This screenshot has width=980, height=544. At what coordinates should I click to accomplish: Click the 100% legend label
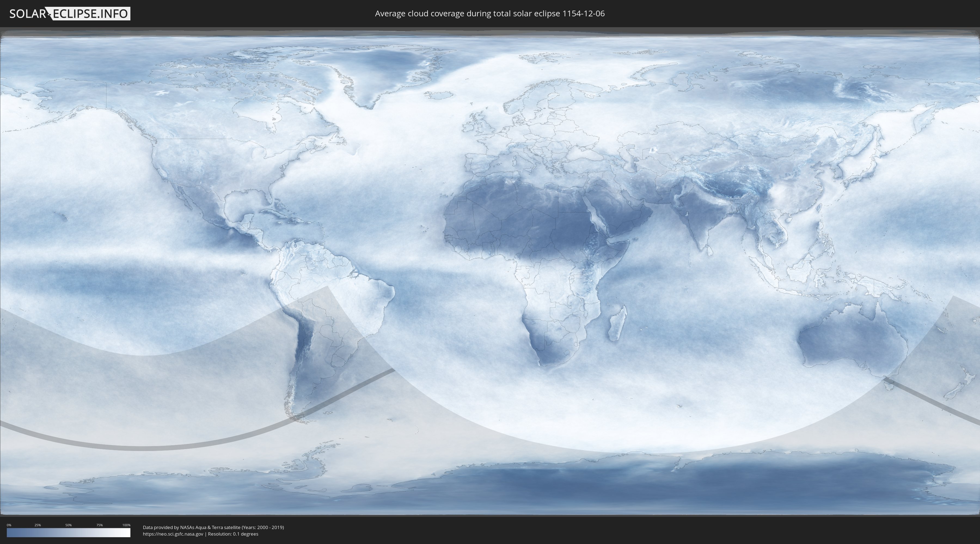126,525
